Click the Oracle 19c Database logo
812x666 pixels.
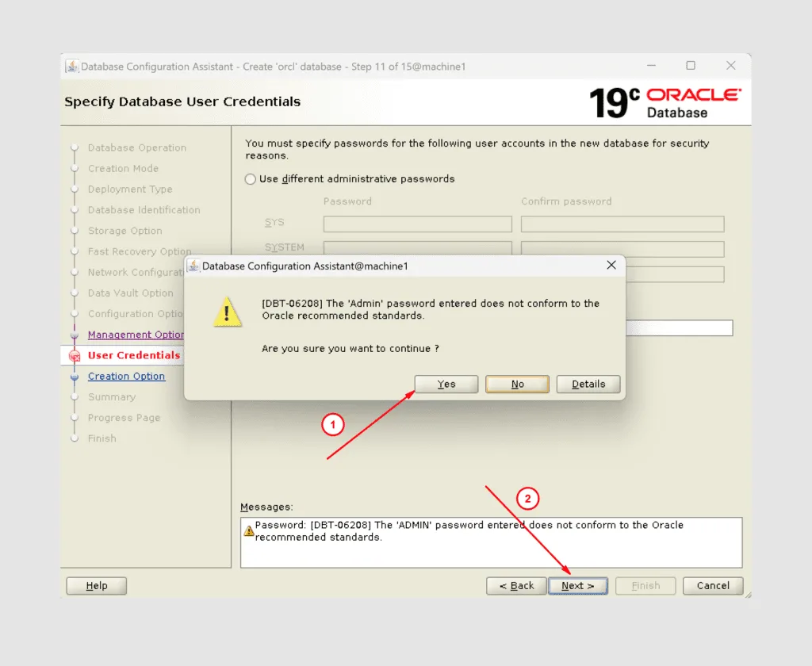(665, 102)
